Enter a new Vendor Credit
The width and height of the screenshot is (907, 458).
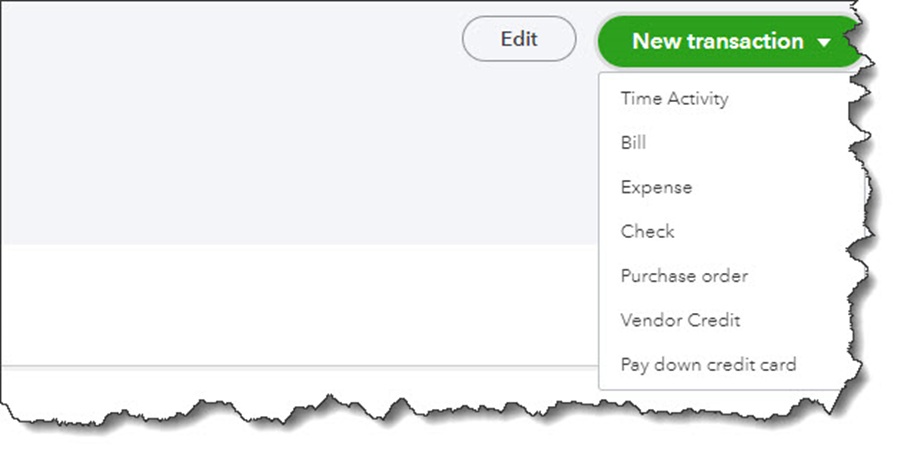[680, 320]
